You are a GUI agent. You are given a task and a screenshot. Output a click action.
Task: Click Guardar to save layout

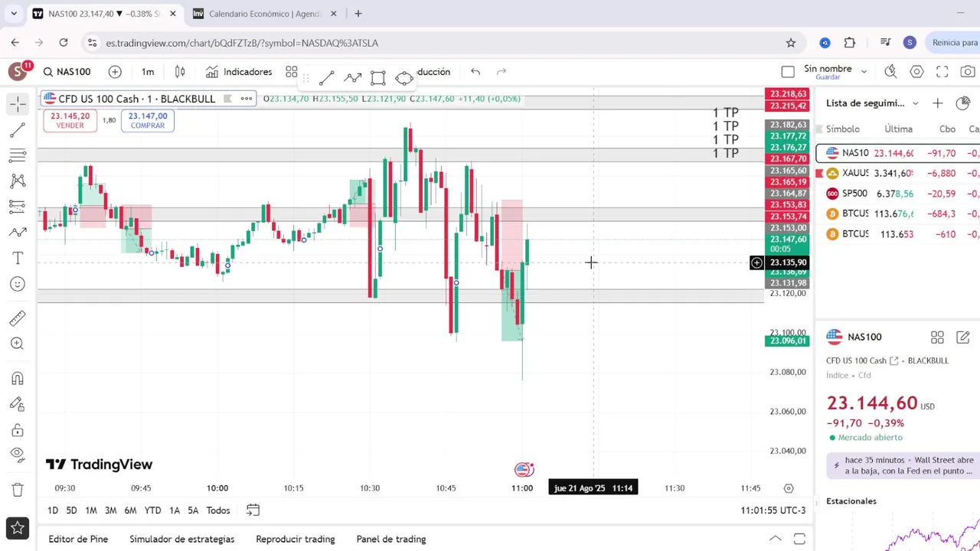pyautogui.click(x=828, y=77)
